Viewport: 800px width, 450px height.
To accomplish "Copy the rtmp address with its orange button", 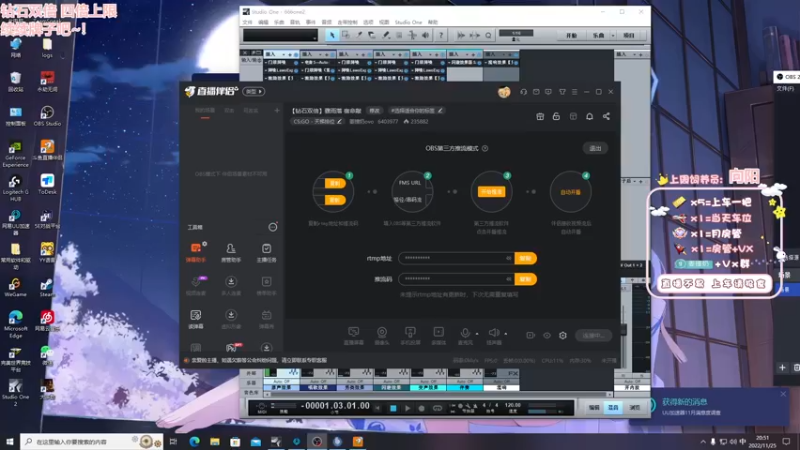I will coord(525,258).
